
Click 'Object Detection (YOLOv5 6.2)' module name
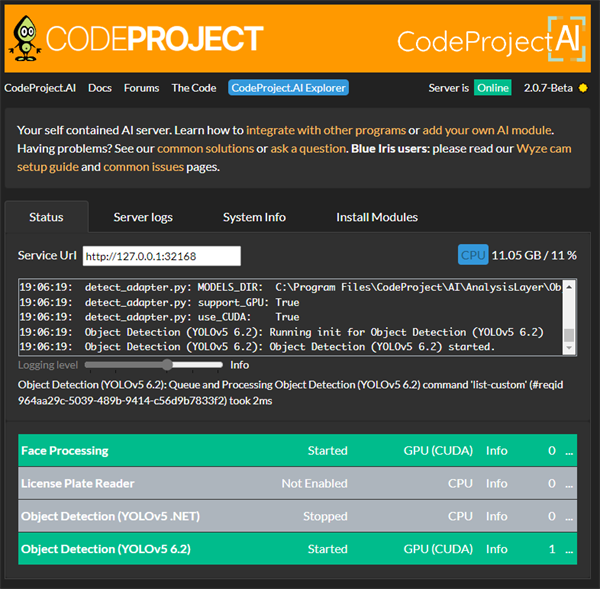point(106,550)
